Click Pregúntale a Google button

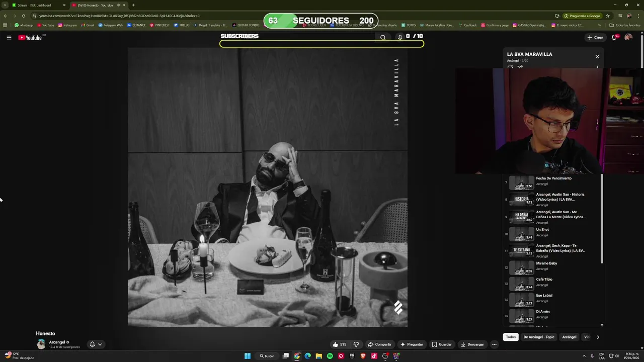(x=582, y=16)
